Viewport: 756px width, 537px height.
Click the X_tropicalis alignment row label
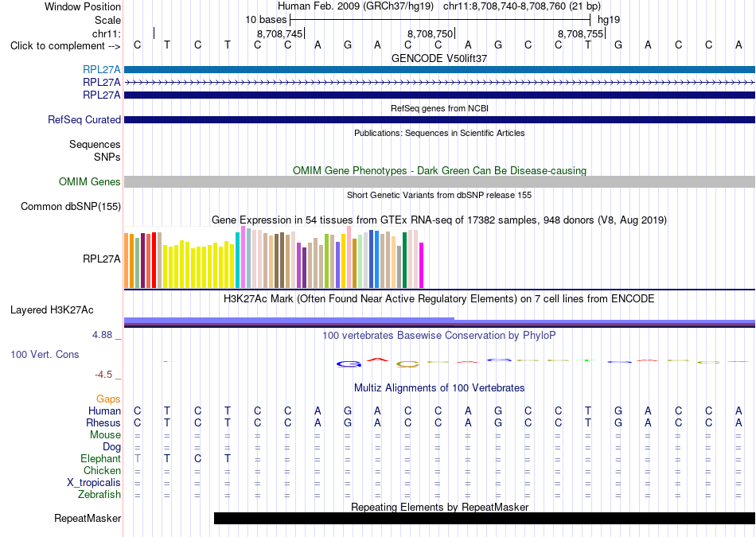[x=94, y=483]
